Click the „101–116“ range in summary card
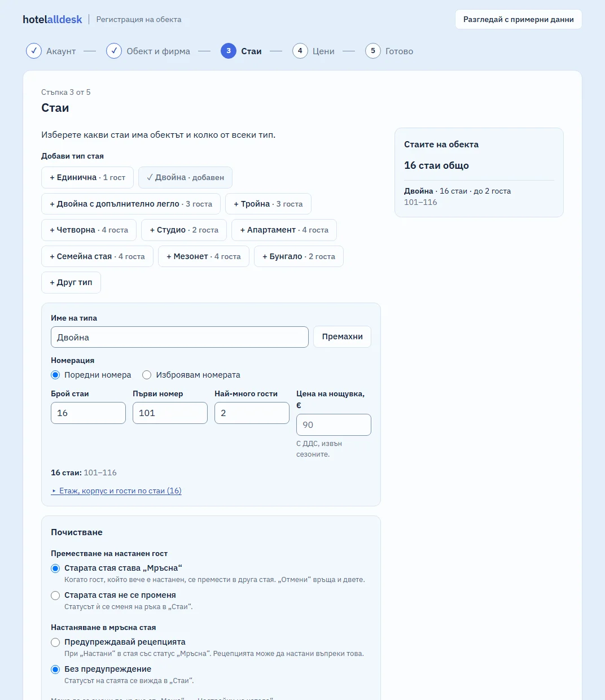Image resolution: width=605 pixels, height=700 pixels. coord(420,202)
